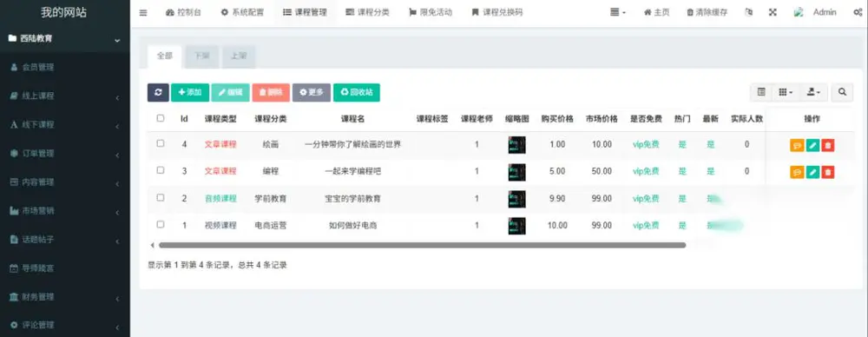This screenshot has height=337, width=868.
Task: Go to 主页 home link
Action: [x=656, y=13]
